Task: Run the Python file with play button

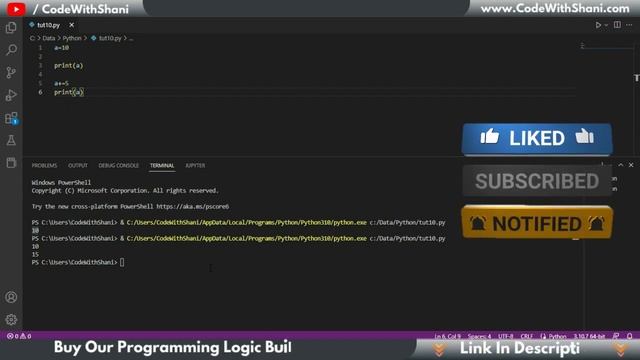Action: 598,25
